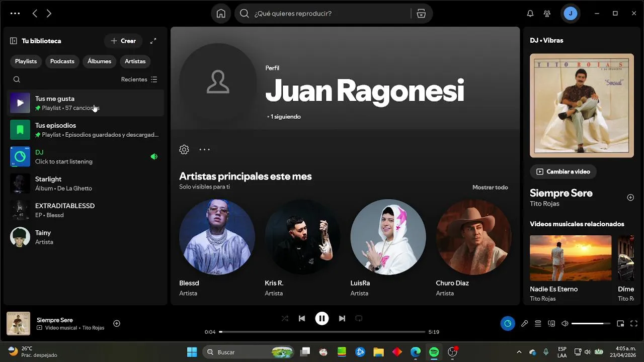Open the mini player
The image size is (644, 362).
tap(620, 323)
